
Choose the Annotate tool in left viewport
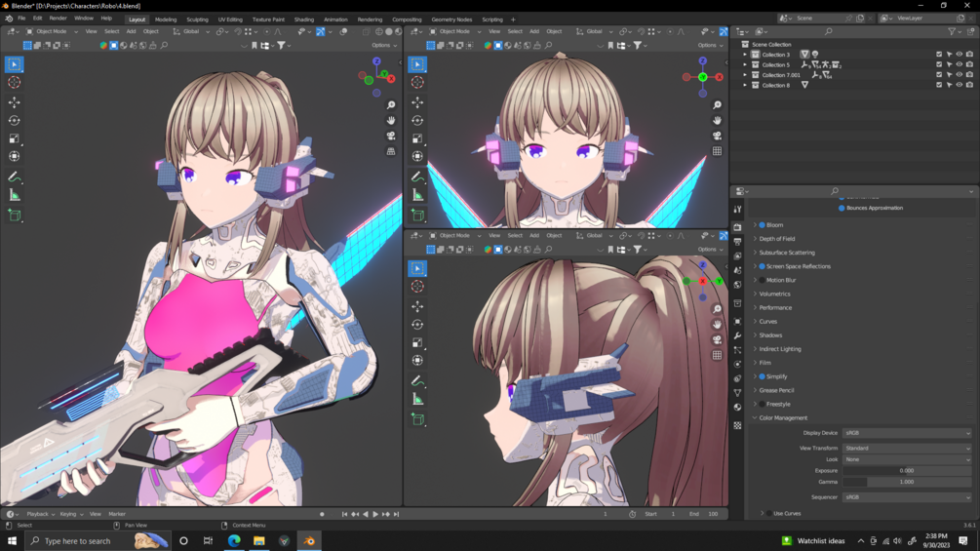(14, 177)
